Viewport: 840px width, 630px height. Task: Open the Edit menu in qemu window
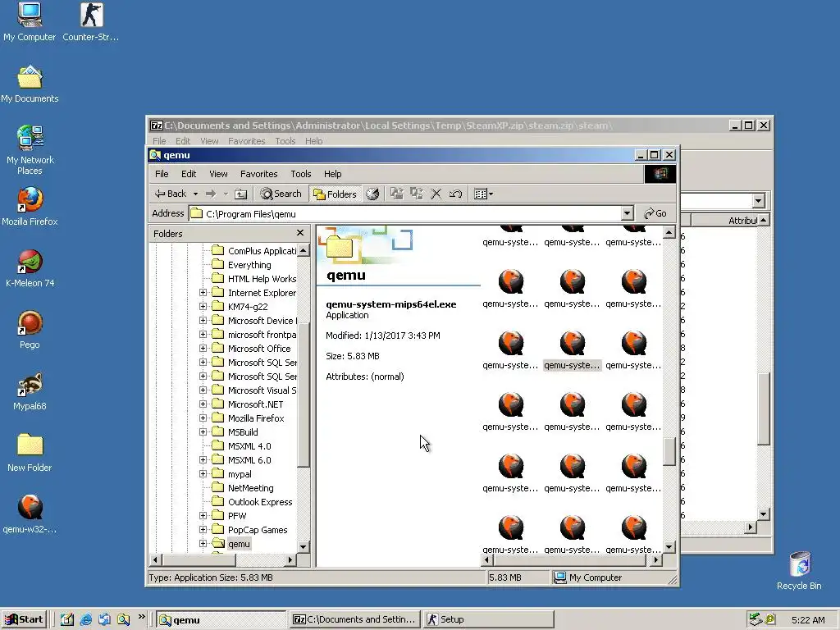pyautogui.click(x=189, y=174)
